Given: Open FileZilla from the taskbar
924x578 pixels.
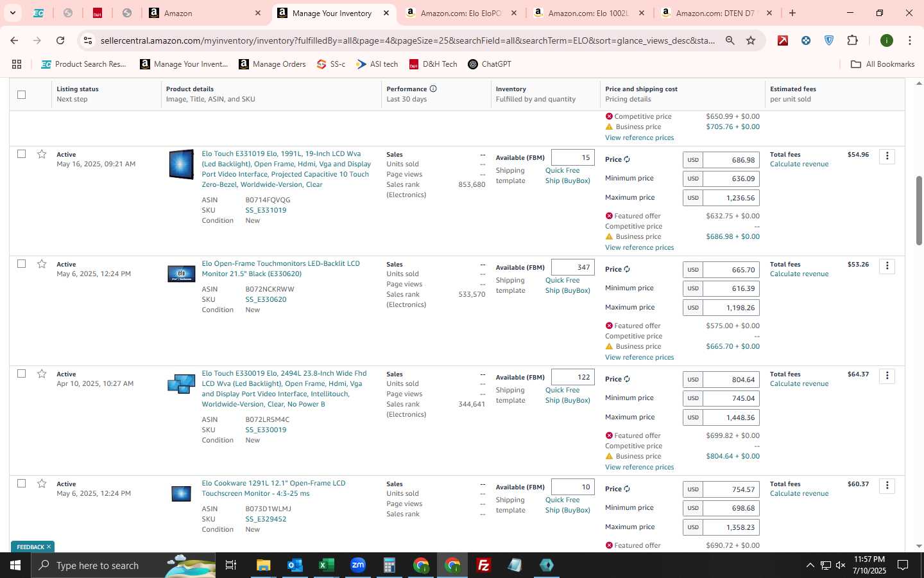Looking at the screenshot, I should pyautogui.click(x=484, y=565).
